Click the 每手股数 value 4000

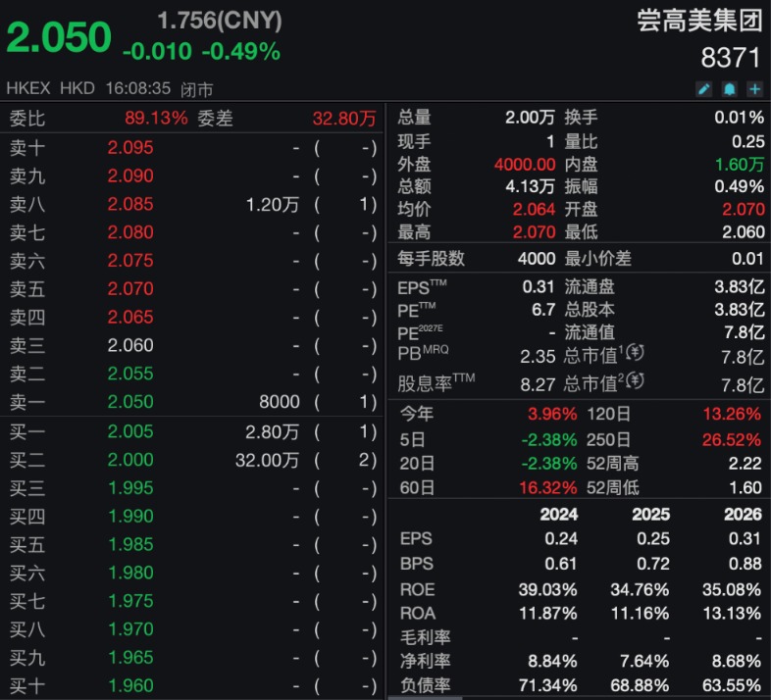(x=537, y=258)
